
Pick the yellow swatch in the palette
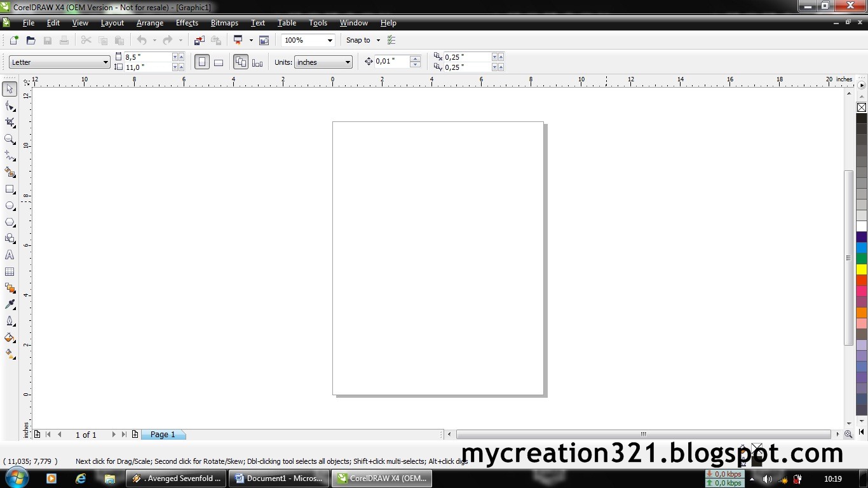(862, 269)
